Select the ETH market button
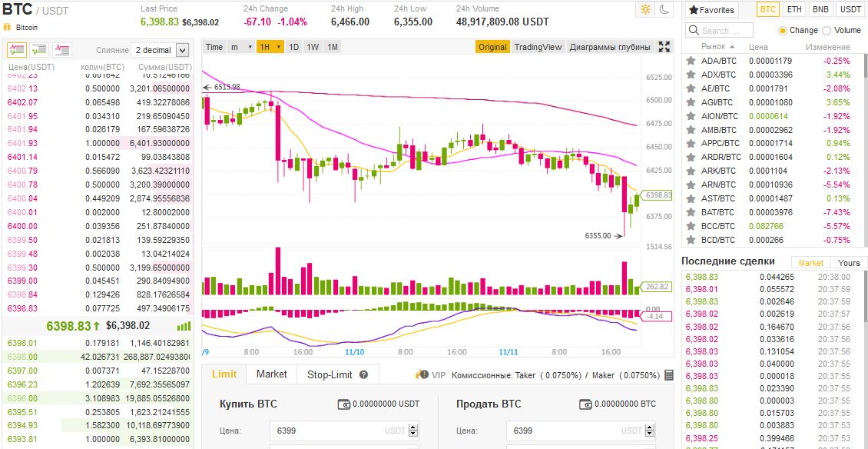868x449 pixels. click(794, 10)
